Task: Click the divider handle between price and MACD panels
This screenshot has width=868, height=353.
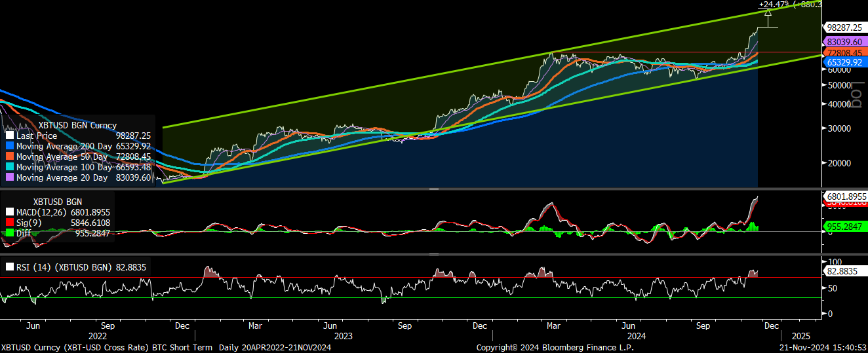Action: 433,189
